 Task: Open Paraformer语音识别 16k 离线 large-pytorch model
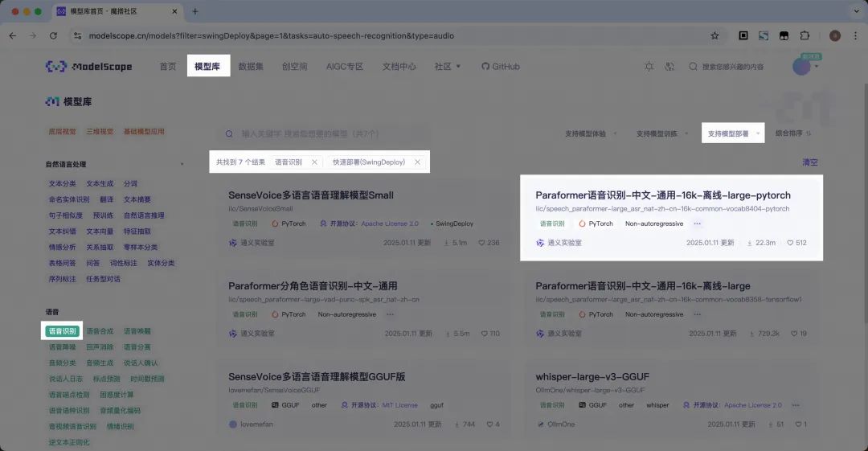(662, 195)
